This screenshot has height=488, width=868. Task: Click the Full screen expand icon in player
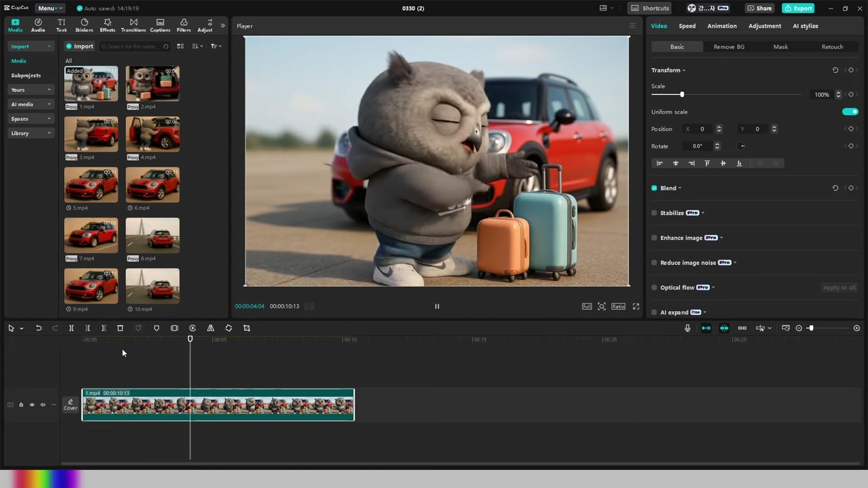636,307
